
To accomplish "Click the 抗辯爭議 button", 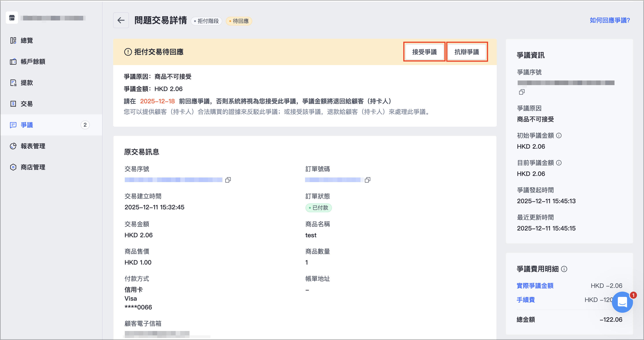I will click(x=467, y=52).
